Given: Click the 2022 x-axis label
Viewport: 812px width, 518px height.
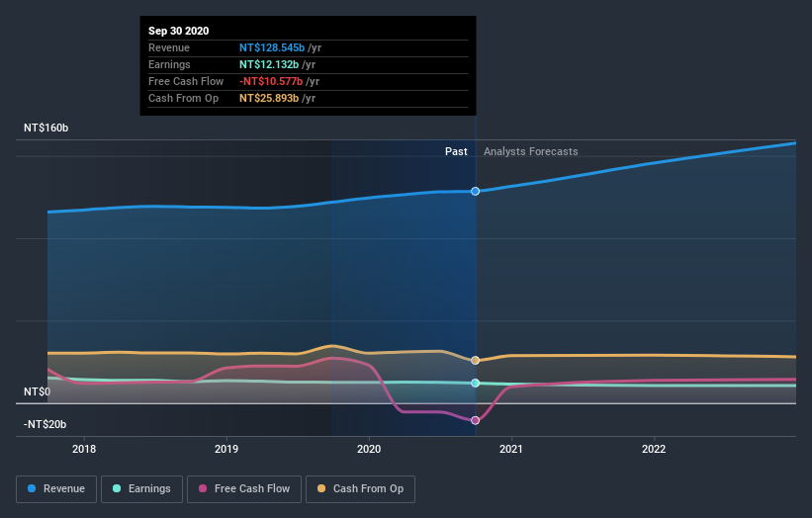Looking at the screenshot, I should click(654, 449).
